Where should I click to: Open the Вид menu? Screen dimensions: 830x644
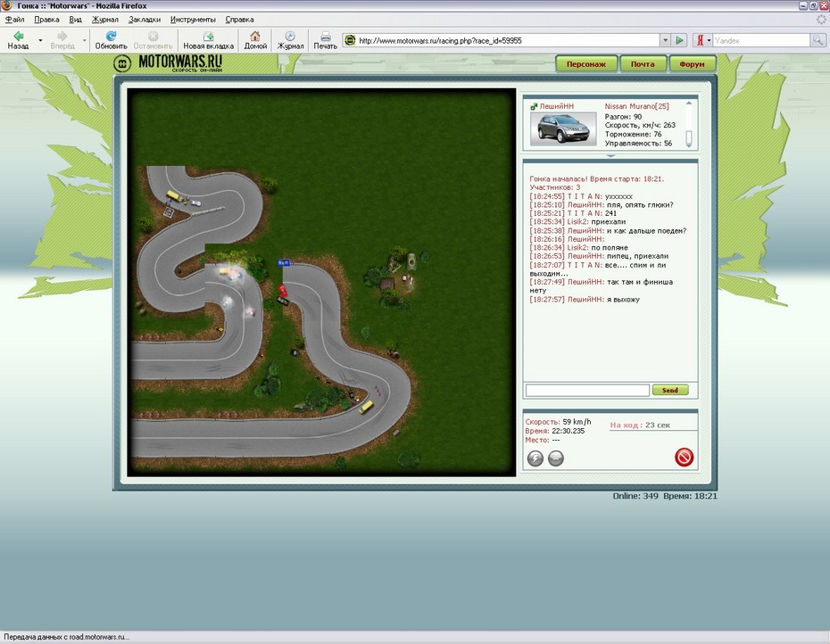(76, 20)
